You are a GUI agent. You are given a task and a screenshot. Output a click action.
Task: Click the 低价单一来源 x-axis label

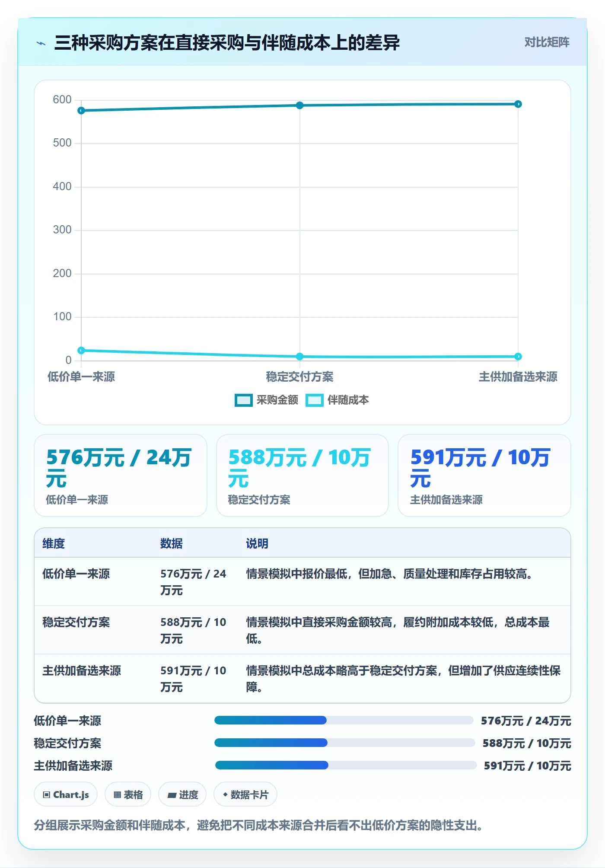81,377
